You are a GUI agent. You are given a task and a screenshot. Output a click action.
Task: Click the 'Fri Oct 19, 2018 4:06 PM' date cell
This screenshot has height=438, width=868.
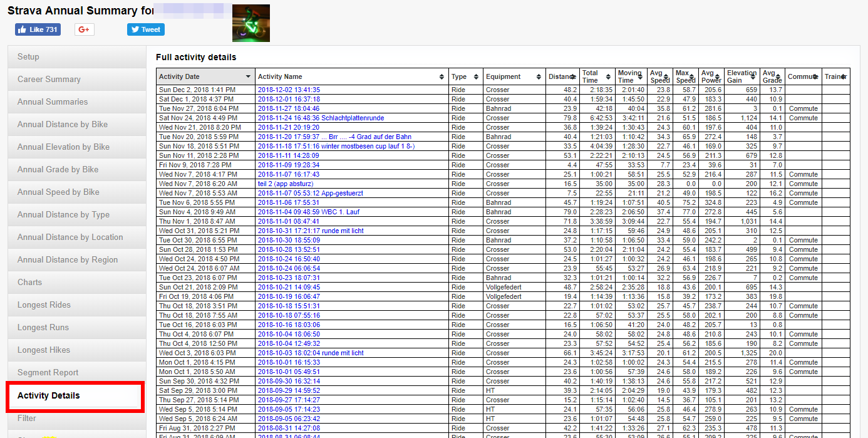pos(205,296)
